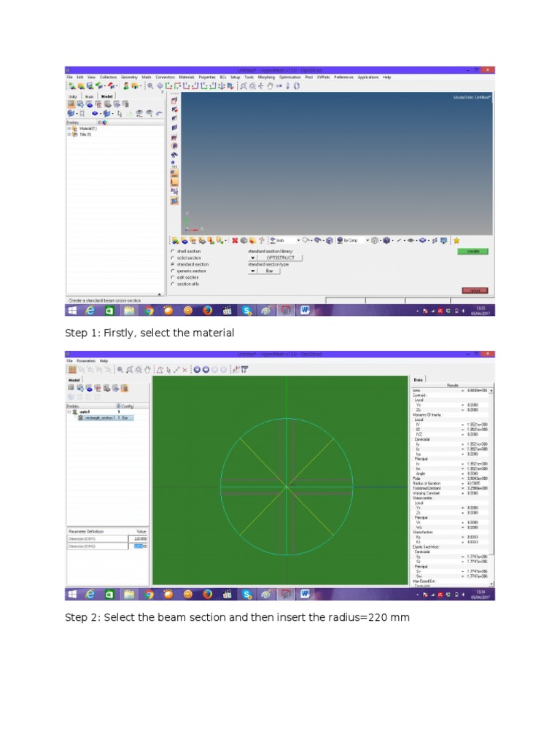Click the Windows Start button on upper taskbar

(x=72, y=311)
